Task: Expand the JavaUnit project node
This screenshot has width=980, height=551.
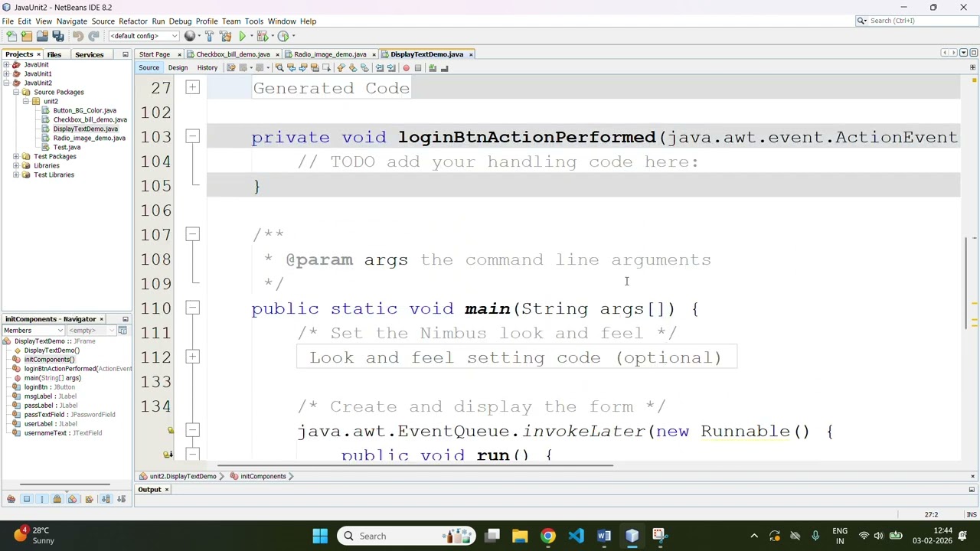Action: pos(7,64)
